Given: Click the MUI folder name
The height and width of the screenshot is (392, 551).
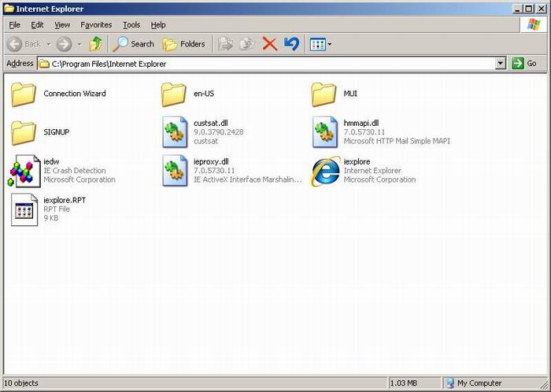Looking at the screenshot, I should (x=350, y=94).
